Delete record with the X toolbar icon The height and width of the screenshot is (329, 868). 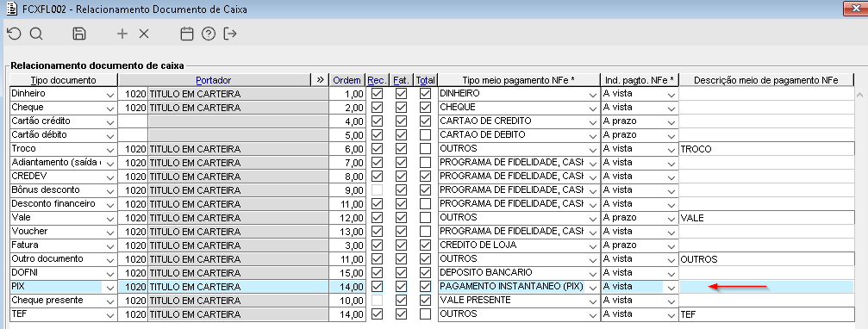pyautogui.click(x=144, y=34)
